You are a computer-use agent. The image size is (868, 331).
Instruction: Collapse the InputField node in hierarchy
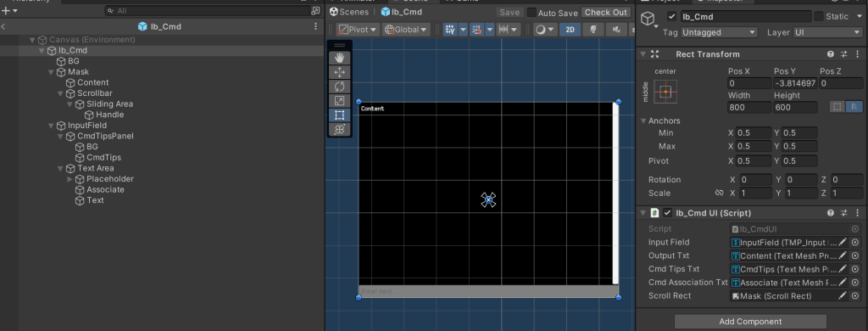51,126
